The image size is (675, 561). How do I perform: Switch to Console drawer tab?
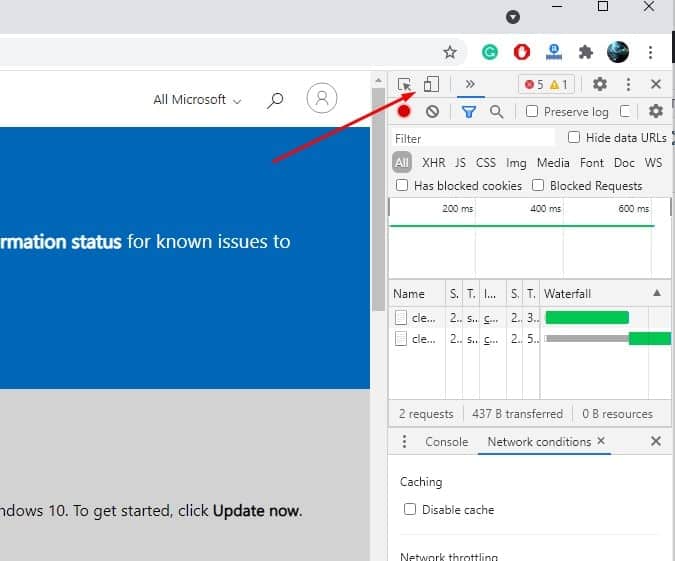[446, 442]
